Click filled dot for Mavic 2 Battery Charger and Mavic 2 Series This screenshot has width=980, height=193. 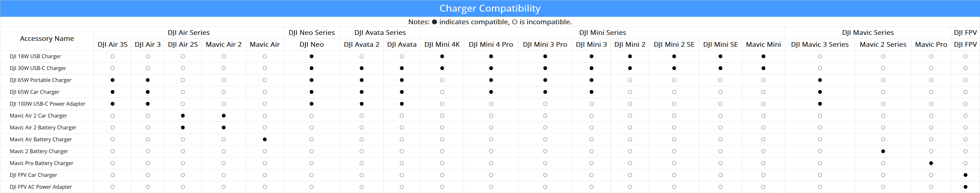point(883,151)
